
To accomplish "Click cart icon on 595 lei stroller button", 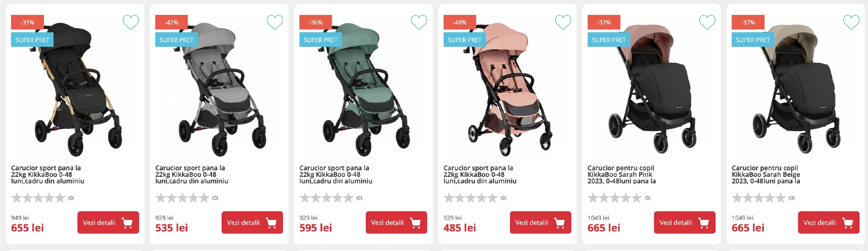I will coord(415,223).
